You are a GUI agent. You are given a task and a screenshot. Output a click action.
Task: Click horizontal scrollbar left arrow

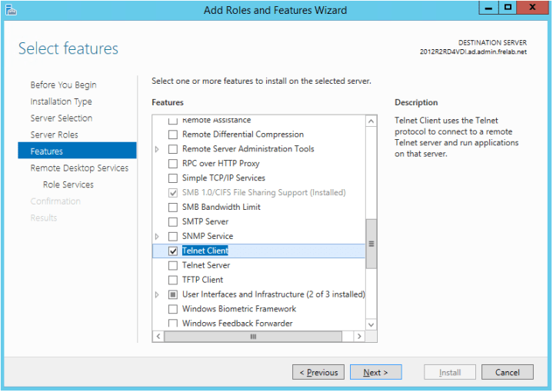pyautogui.click(x=158, y=337)
